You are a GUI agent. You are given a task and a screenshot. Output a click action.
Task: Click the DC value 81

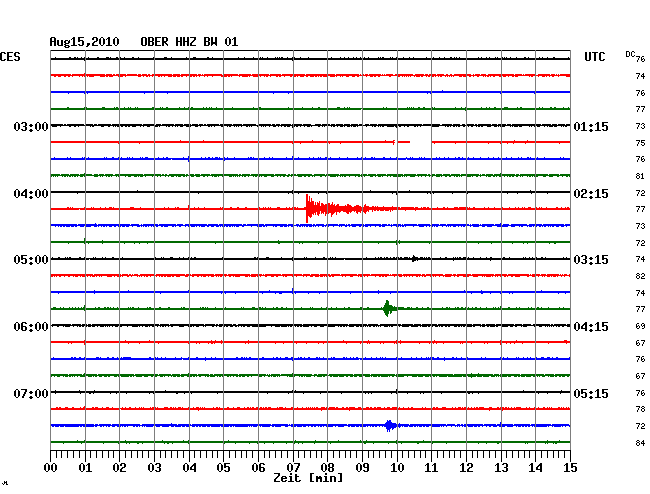[640, 176]
